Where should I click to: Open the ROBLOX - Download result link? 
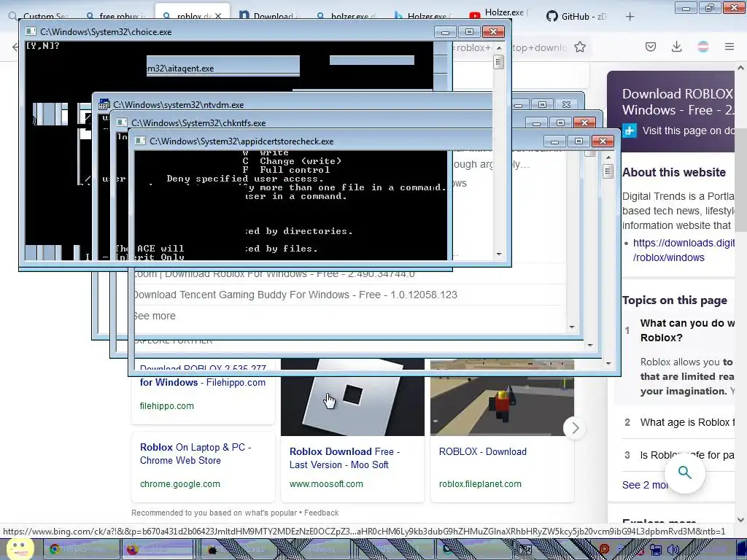tap(483, 451)
